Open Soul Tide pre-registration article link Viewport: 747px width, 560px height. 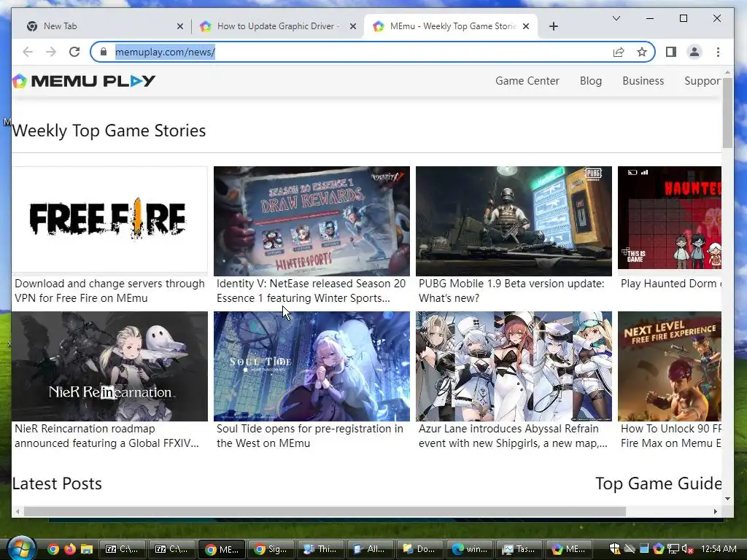(309, 436)
